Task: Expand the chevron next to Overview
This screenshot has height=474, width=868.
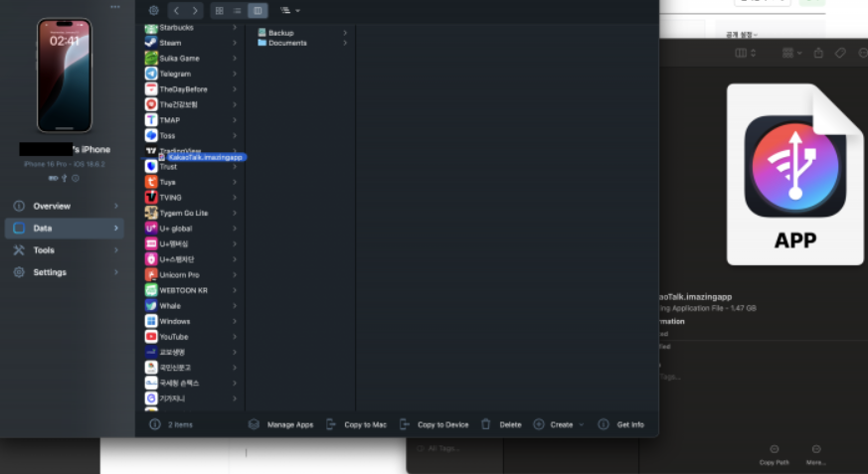Action: click(116, 206)
